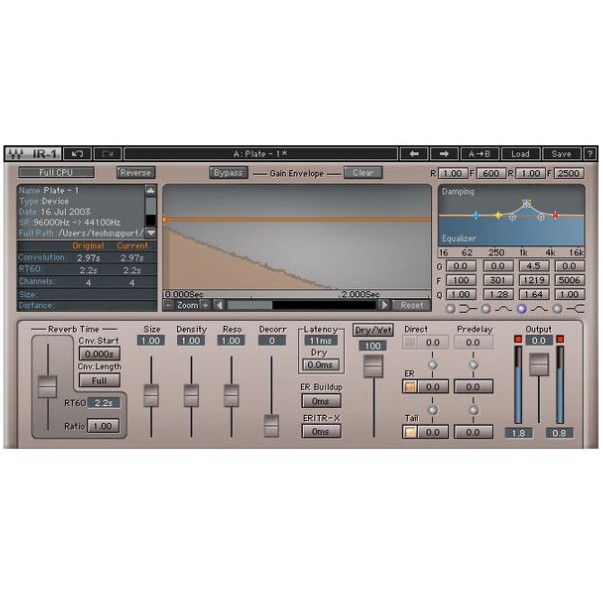Toggle the Tail enable button

coord(410,432)
